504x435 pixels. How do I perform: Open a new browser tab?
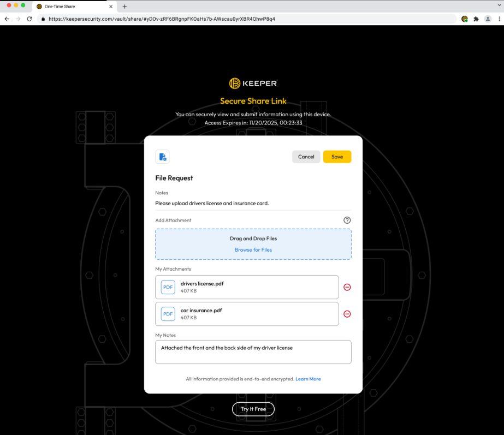pos(124,7)
